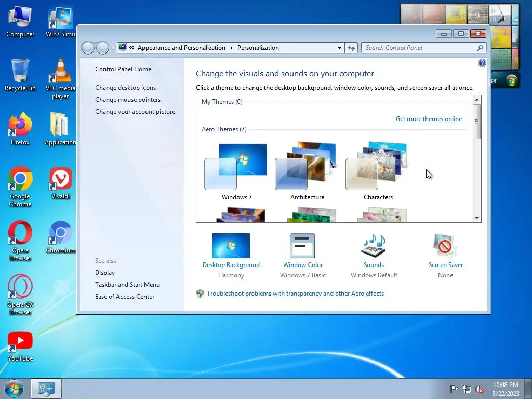Open Display under See also
This screenshot has height=399, width=532.
105,273
